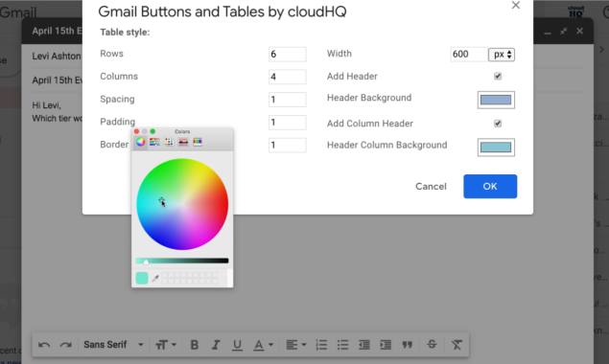
Task: Edit the Padding value field
Action: [287, 123]
